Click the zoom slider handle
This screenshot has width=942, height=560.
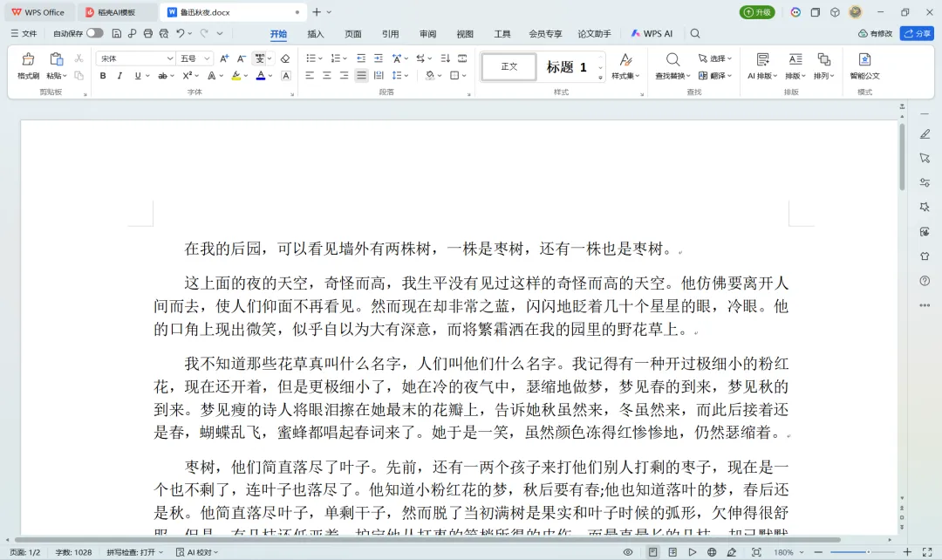[x=868, y=552]
